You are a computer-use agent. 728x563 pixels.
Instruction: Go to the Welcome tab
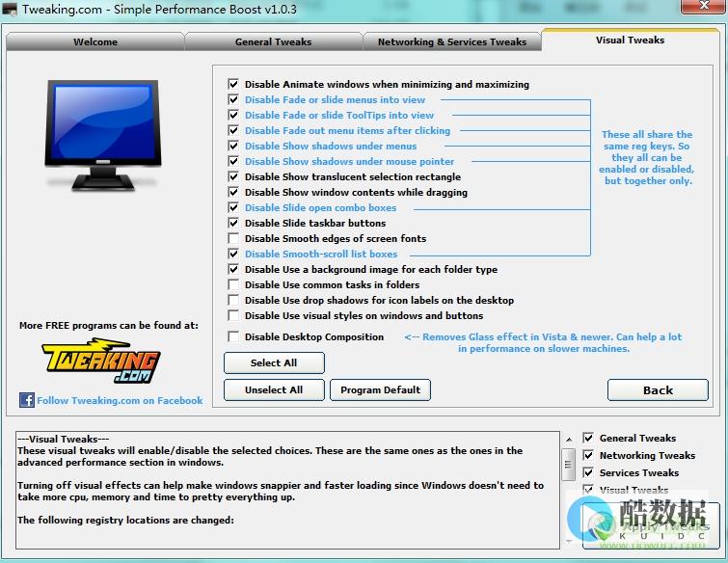click(95, 41)
